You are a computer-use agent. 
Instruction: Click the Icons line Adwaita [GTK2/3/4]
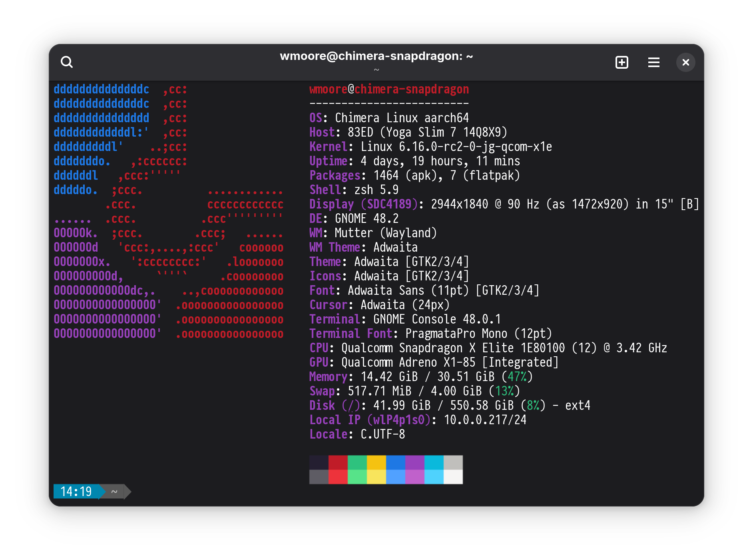point(389,276)
